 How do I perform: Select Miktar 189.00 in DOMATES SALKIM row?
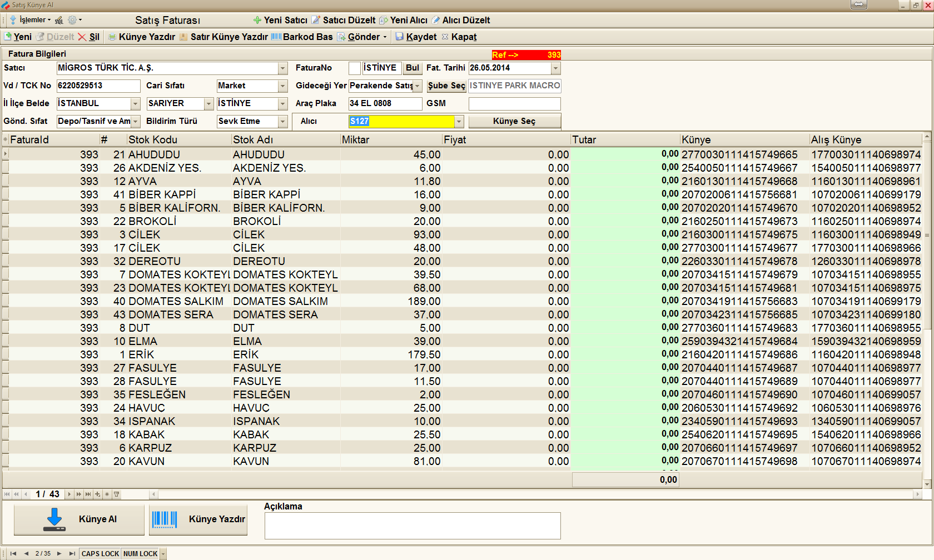click(x=391, y=301)
